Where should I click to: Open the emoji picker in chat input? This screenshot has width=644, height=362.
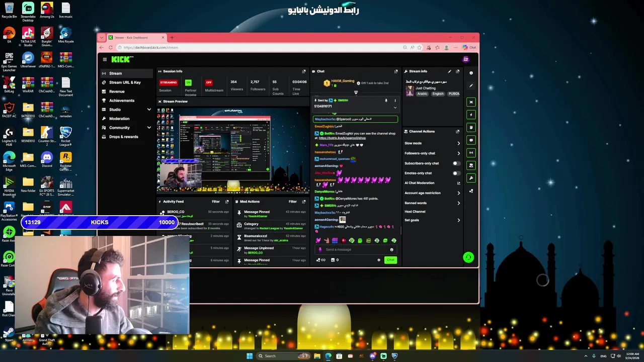click(391, 249)
